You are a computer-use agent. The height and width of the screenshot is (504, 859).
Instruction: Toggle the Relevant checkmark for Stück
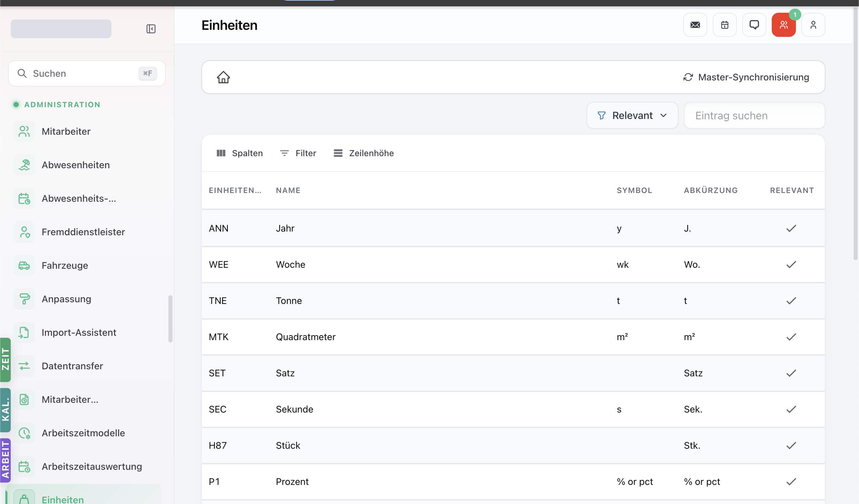point(791,445)
